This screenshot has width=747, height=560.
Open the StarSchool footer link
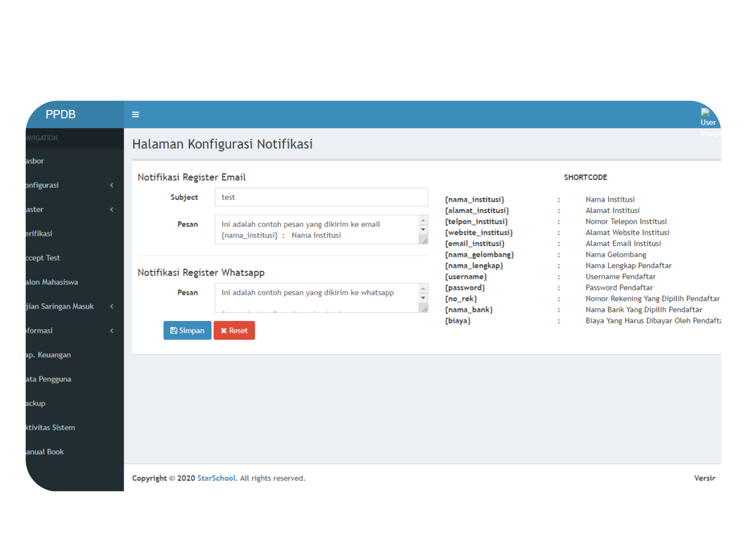coord(216,478)
